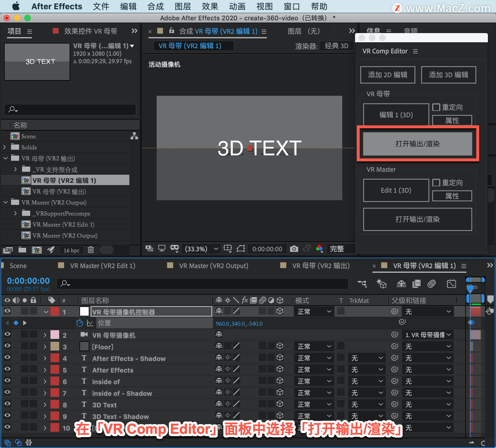Enable motion blur icon in timeline
This screenshot has width=496, height=448.
pos(432,283)
